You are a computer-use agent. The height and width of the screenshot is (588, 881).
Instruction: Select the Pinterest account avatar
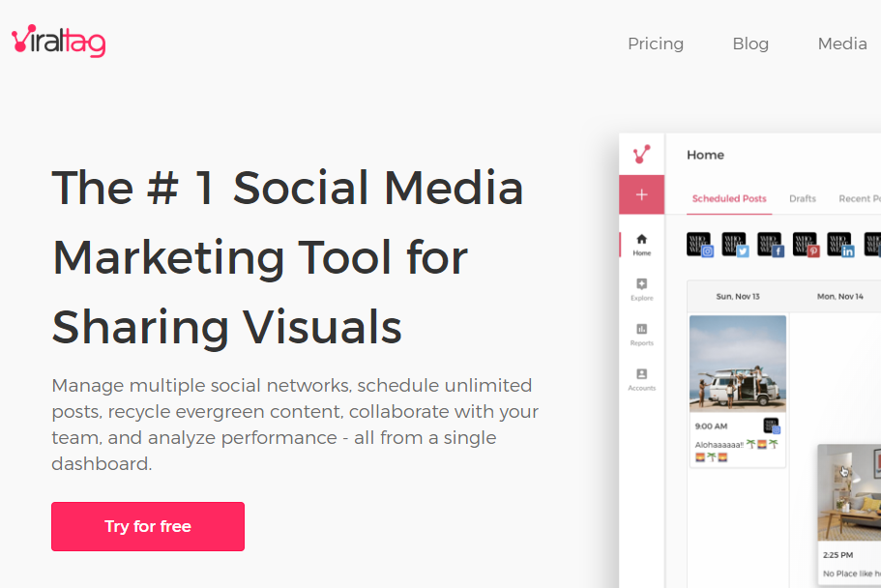coord(806,244)
